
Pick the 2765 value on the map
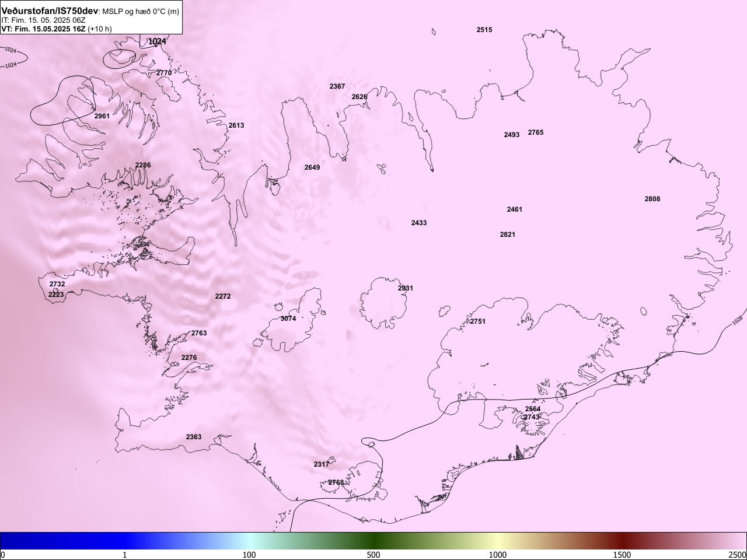(x=536, y=132)
